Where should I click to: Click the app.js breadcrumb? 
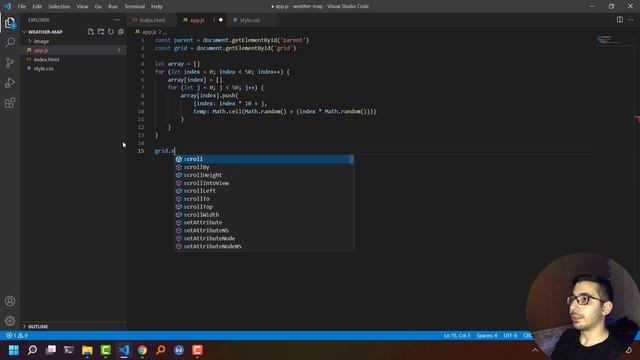149,32
